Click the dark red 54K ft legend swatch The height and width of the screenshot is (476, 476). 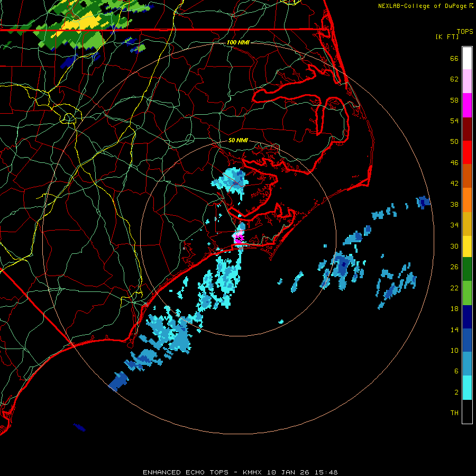click(x=467, y=129)
